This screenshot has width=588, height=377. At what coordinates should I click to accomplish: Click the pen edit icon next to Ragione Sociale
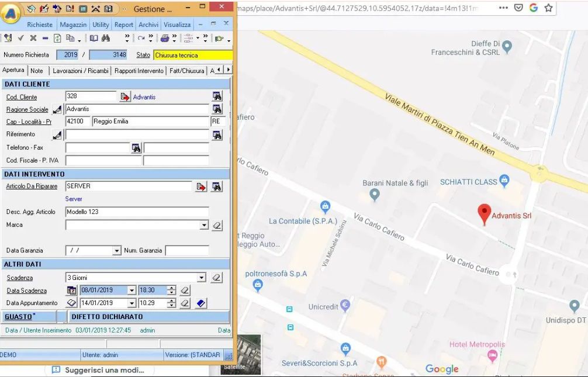tap(57, 109)
